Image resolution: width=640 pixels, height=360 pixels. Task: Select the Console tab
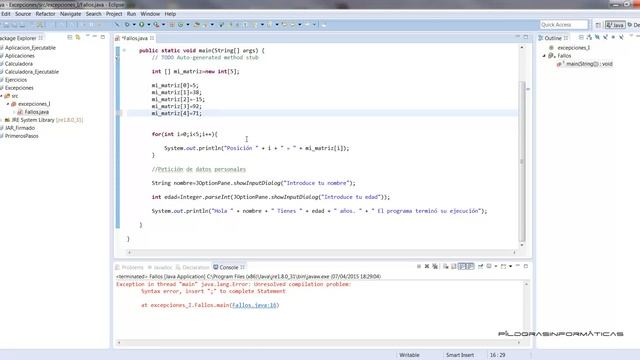(x=229, y=267)
